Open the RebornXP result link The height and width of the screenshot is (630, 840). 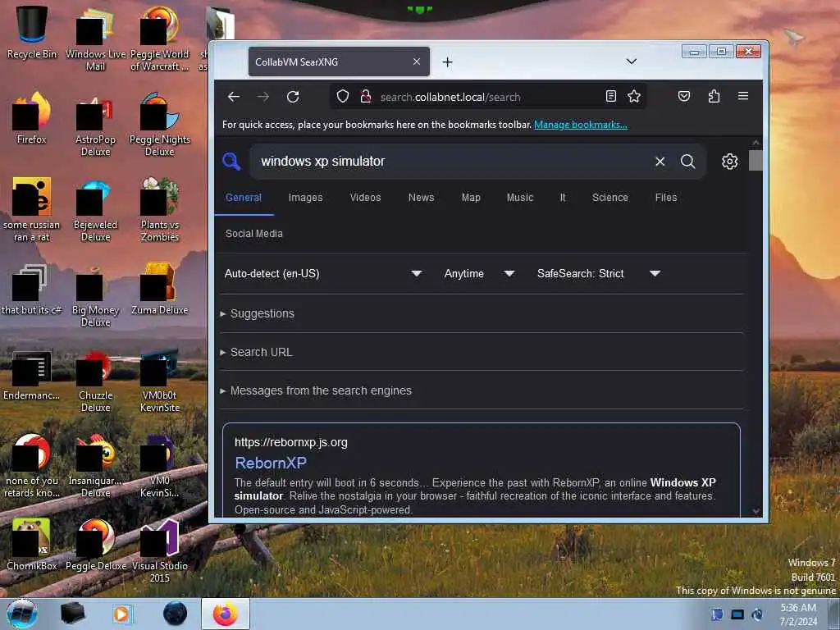[271, 463]
